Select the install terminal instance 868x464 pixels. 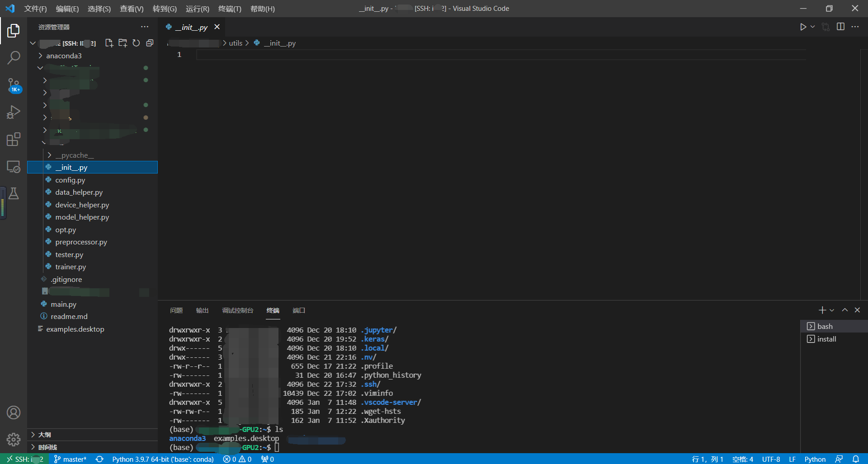834,339
